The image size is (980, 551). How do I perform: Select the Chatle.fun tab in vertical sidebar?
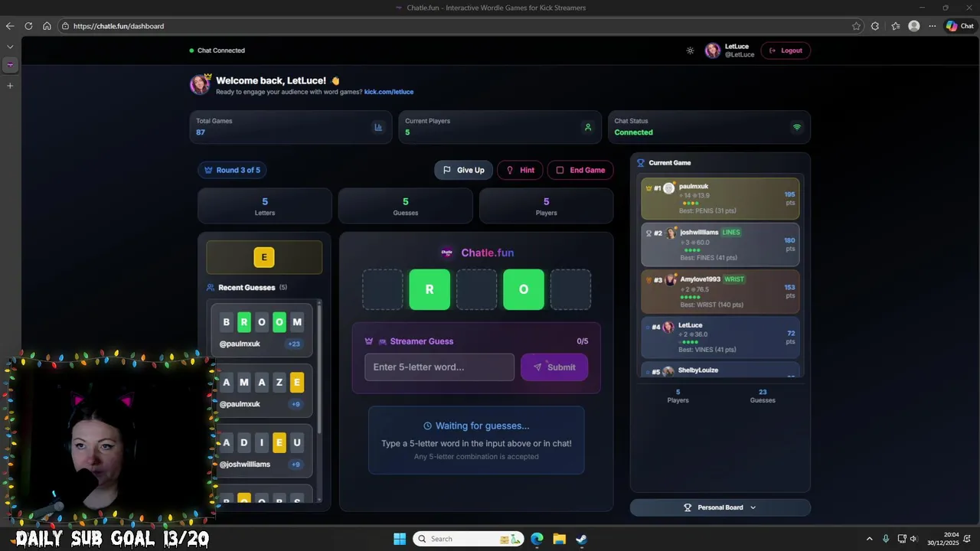pos(10,64)
